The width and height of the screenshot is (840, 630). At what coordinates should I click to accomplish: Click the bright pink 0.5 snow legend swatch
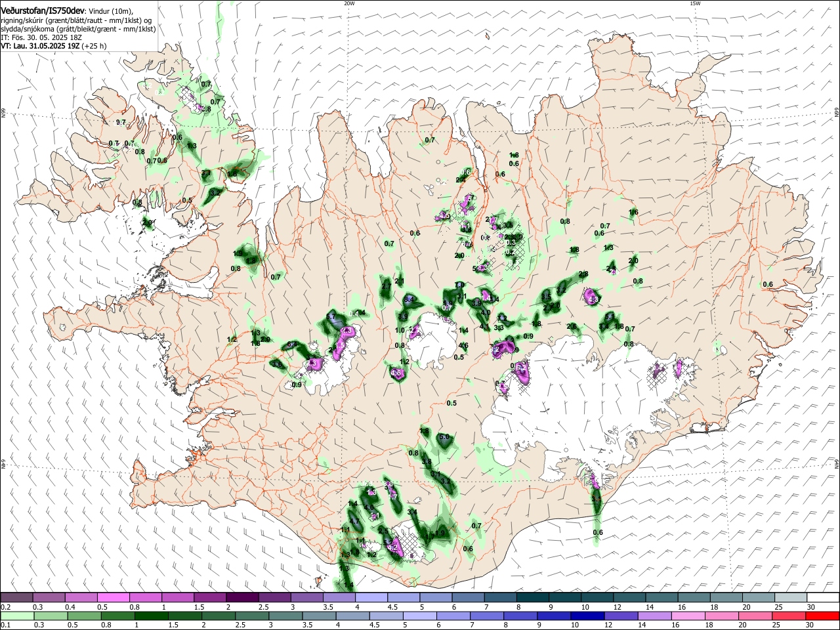[113, 598]
